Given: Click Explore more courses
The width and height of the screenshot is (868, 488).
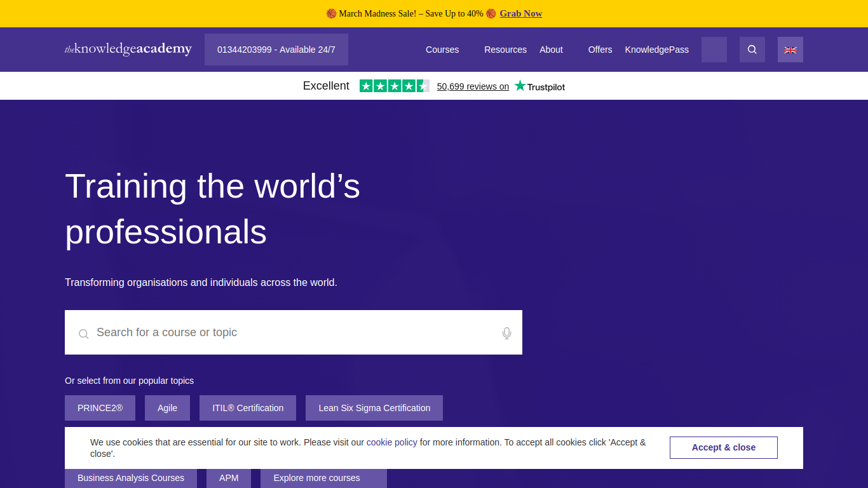Looking at the screenshot, I should (323, 478).
